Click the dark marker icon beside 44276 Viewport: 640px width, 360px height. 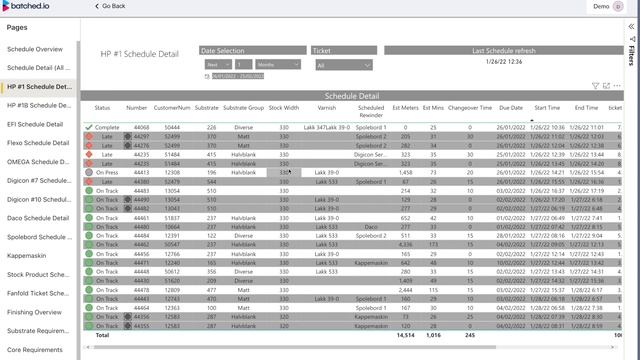(128, 145)
